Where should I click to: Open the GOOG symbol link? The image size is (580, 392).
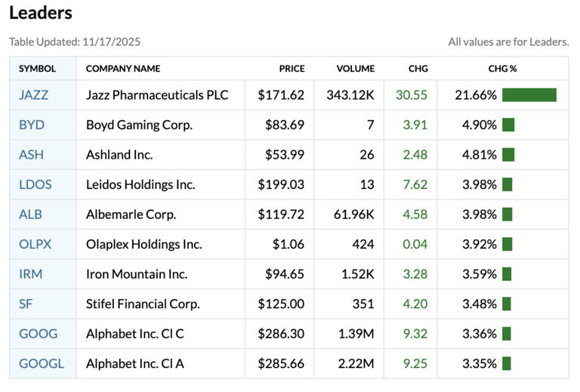38,334
